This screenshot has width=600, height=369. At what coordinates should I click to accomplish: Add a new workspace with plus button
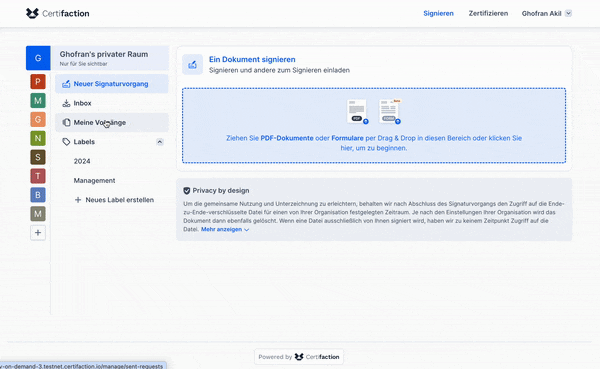pyautogui.click(x=38, y=233)
